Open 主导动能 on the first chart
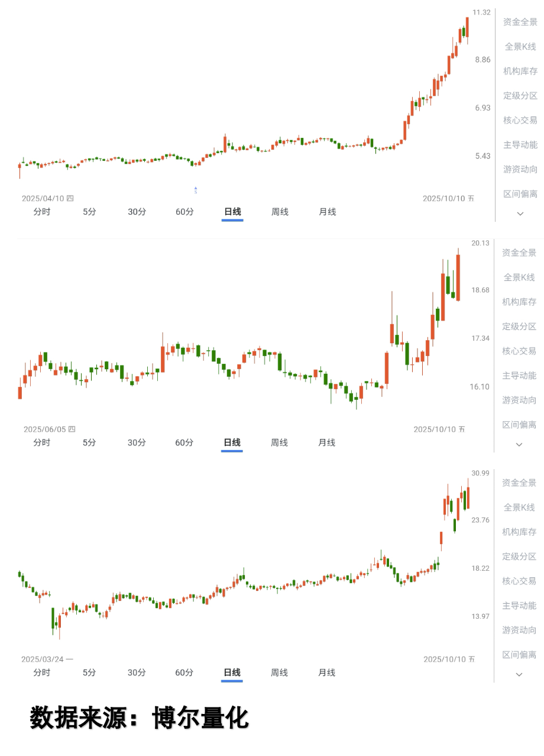Image resolution: width=544 pixels, height=756 pixels. [x=519, y=145]
